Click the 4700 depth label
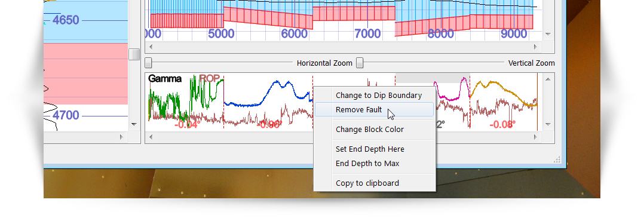 pos(66,115)
